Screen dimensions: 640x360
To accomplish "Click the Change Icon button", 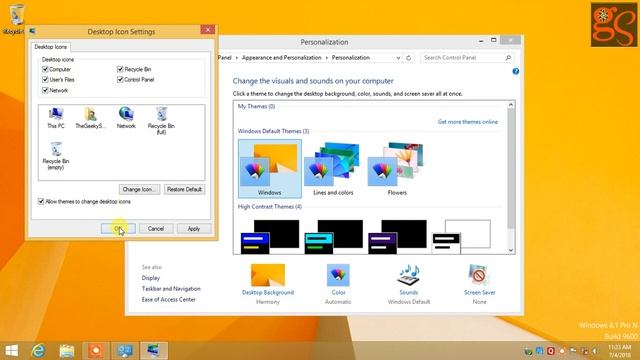I will (x=139, y=189).
